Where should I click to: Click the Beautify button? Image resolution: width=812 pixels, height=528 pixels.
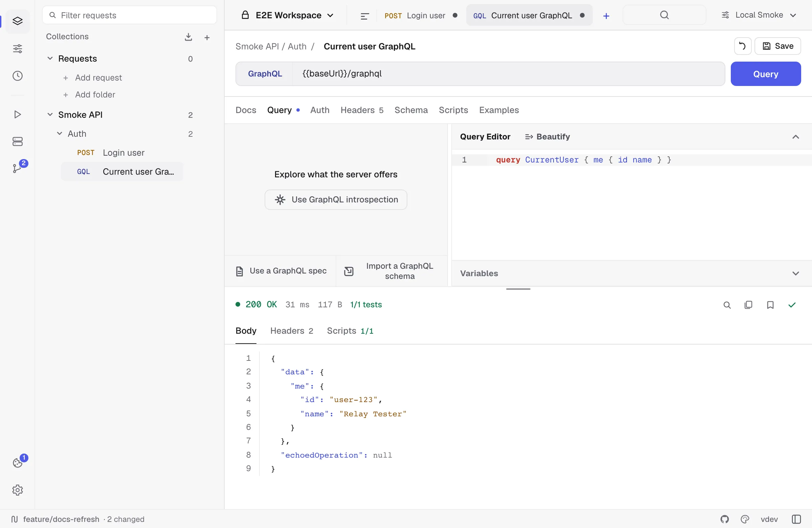coord(547,137)
